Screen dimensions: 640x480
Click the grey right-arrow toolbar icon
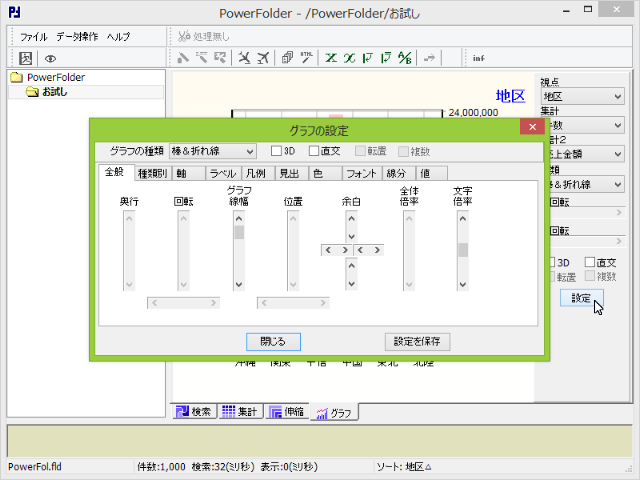(429, 58)
